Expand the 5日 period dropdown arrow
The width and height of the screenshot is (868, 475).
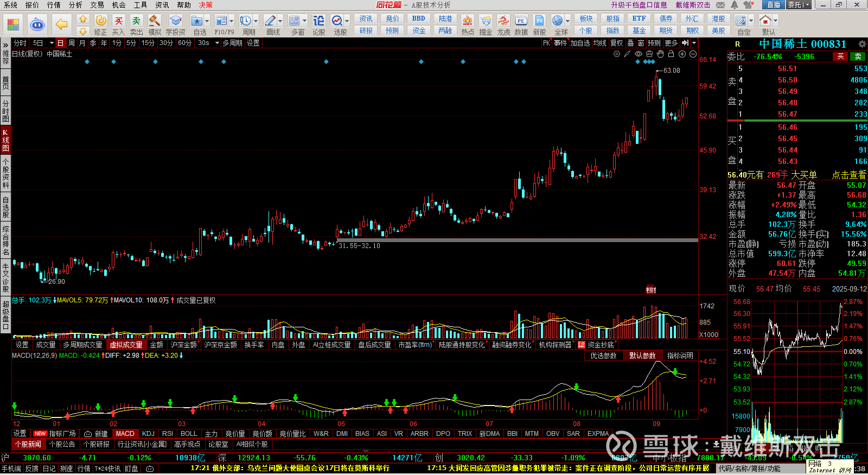pyautogui.click(x=52, y=43)
